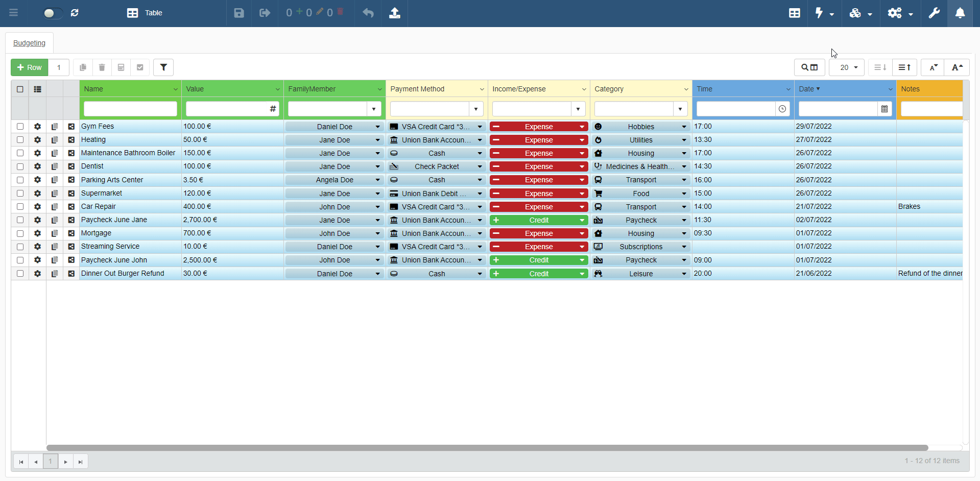Screen dimensions: 980x481
Task: Sort by clicking the Date column header
Action: (x=806, y=89)
